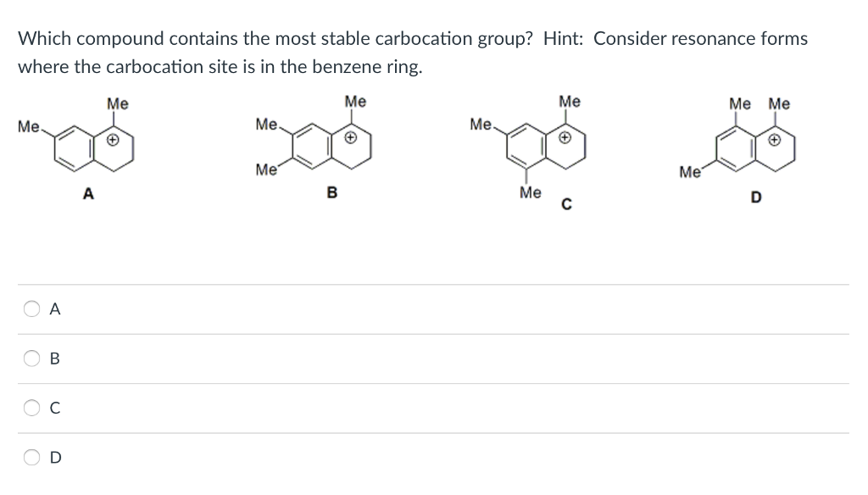Click the carbocation plus symbol in compound B

[348, 136]
